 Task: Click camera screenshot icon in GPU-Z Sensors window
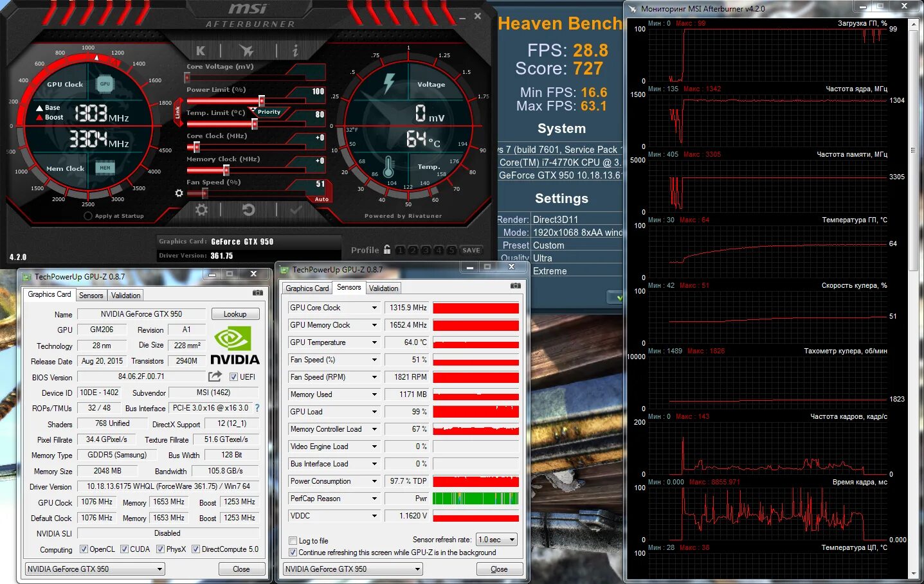515,285
